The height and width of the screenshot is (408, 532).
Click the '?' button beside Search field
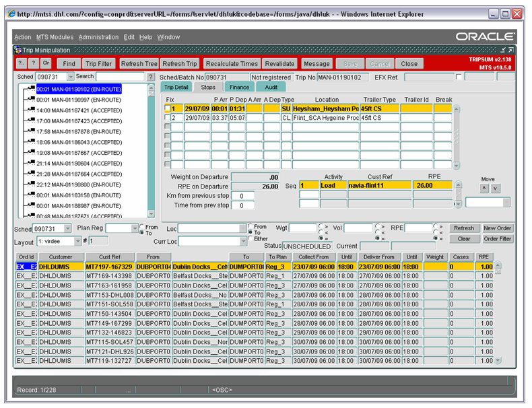pos(151,77)
